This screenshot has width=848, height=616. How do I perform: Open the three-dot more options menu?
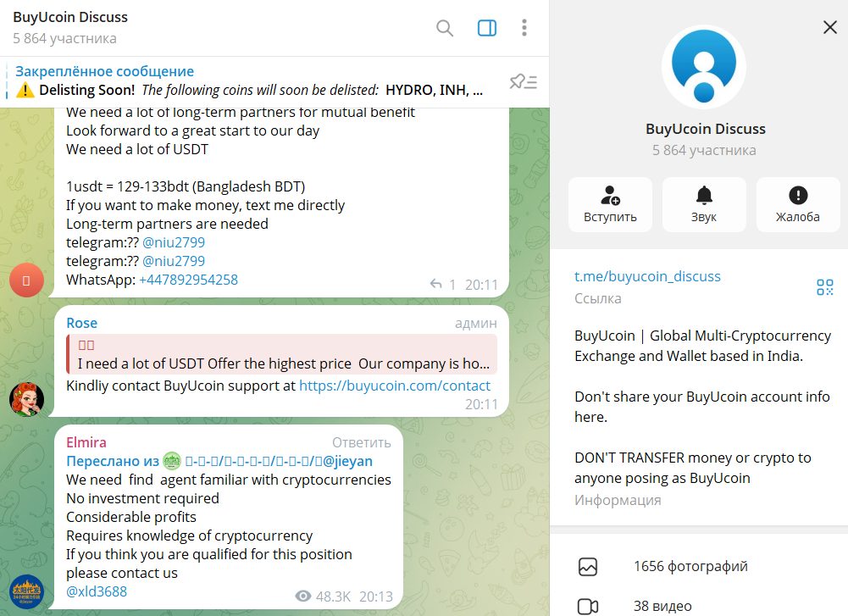point(524,28)
